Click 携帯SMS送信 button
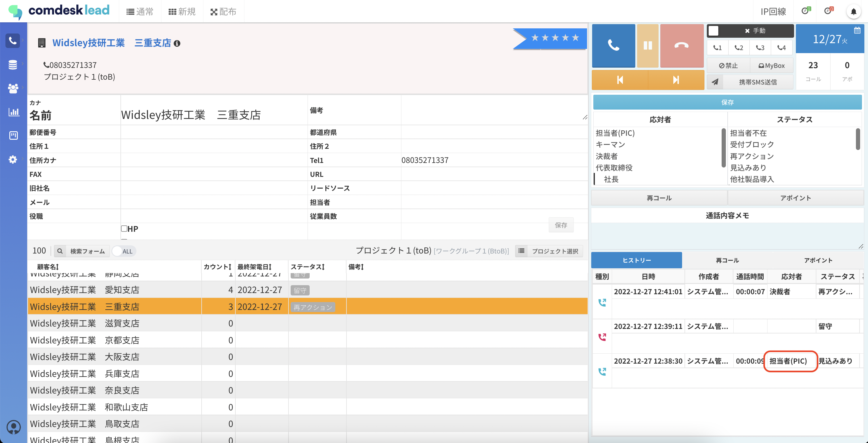Image resolution: width=868 pixels, height=443 pixels. click(x=758, y=82)
